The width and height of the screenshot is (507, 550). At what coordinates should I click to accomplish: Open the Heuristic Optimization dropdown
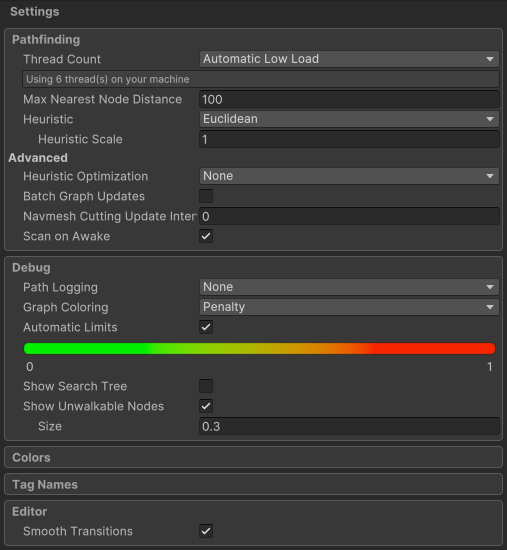pos(349,176)
